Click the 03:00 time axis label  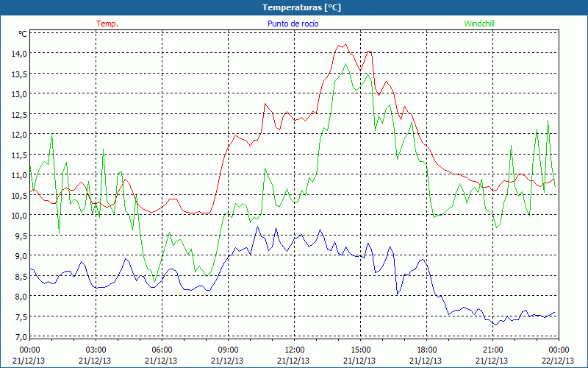point(96,350)
